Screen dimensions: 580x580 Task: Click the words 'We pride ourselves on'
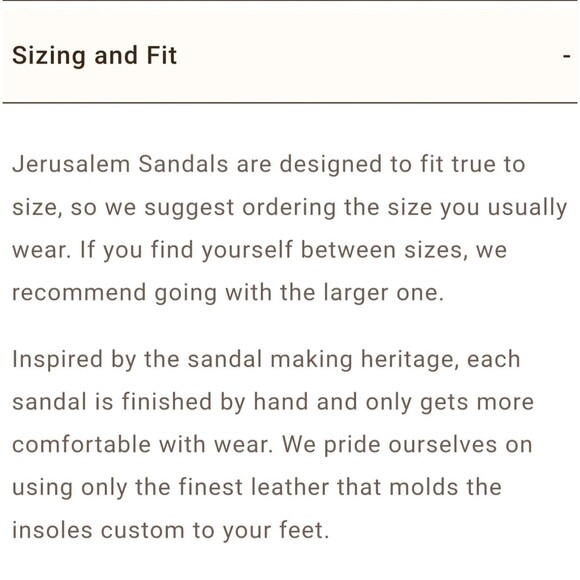click(x=407, y=445)
